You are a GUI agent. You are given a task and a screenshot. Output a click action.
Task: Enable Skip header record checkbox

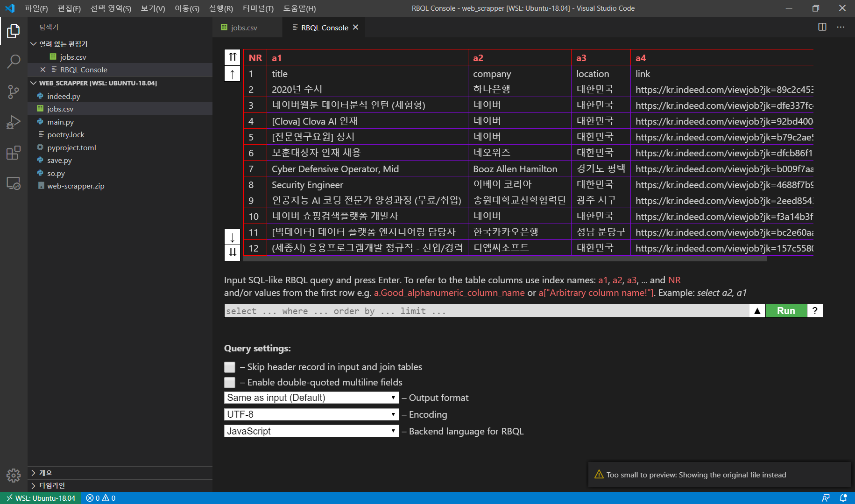coord(230,367)
